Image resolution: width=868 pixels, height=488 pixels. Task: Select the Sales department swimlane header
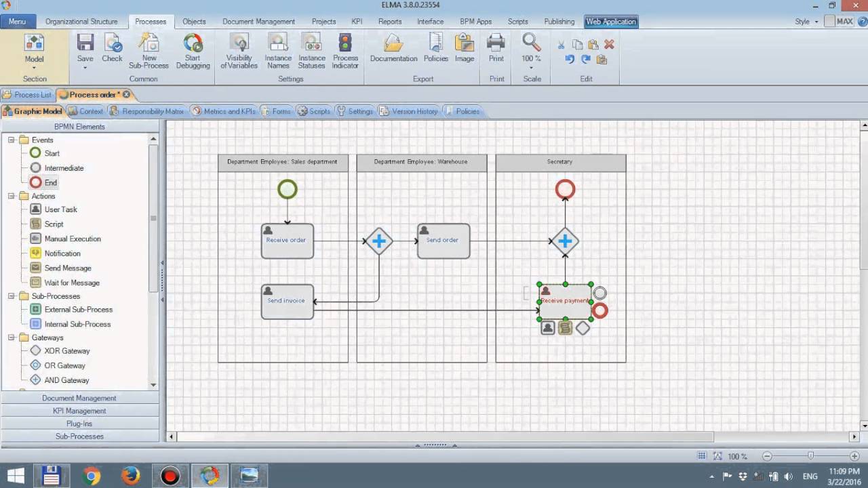click(x=283, y=163)
